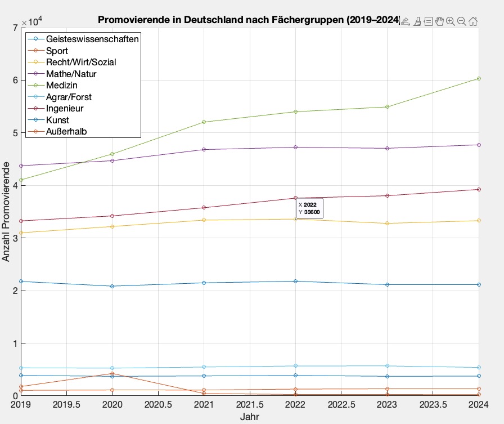Click the Recht/Wirt/Sozial legend label

point(81,62)
